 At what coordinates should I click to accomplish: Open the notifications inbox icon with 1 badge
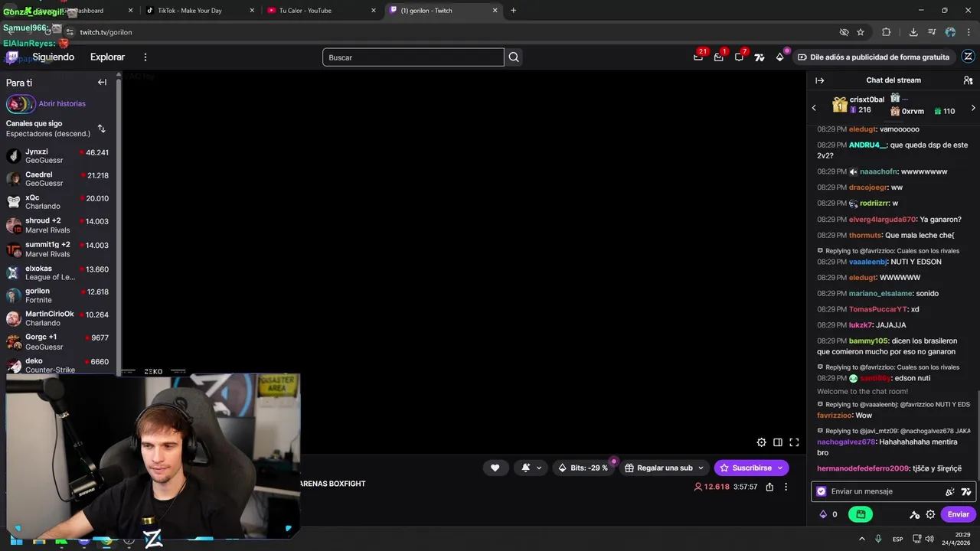click(718, 57)
